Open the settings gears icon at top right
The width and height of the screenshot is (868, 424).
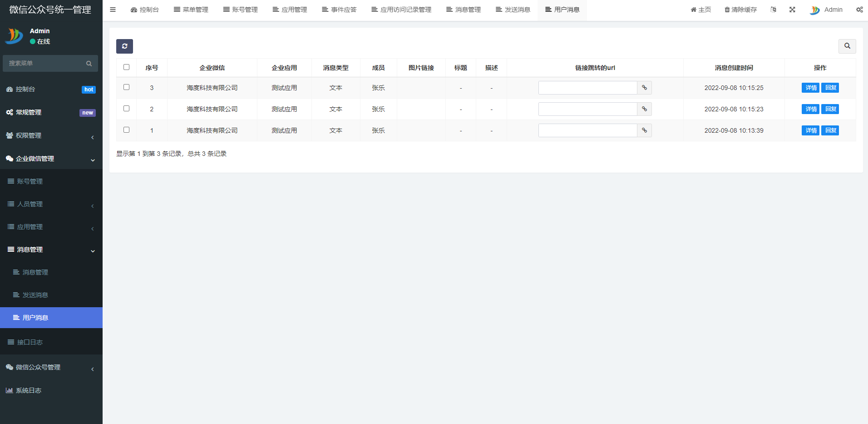859,10
